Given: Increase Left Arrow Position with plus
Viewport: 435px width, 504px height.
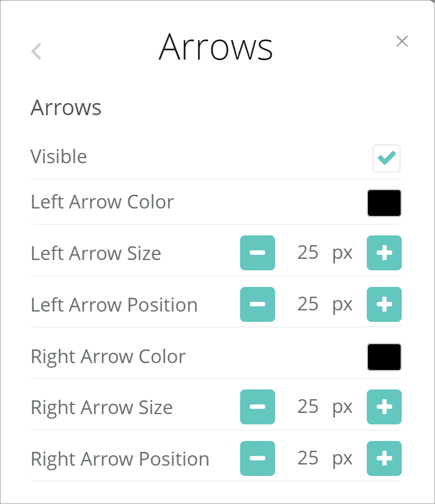Looking at the screenshot, I should coord(384,304).
